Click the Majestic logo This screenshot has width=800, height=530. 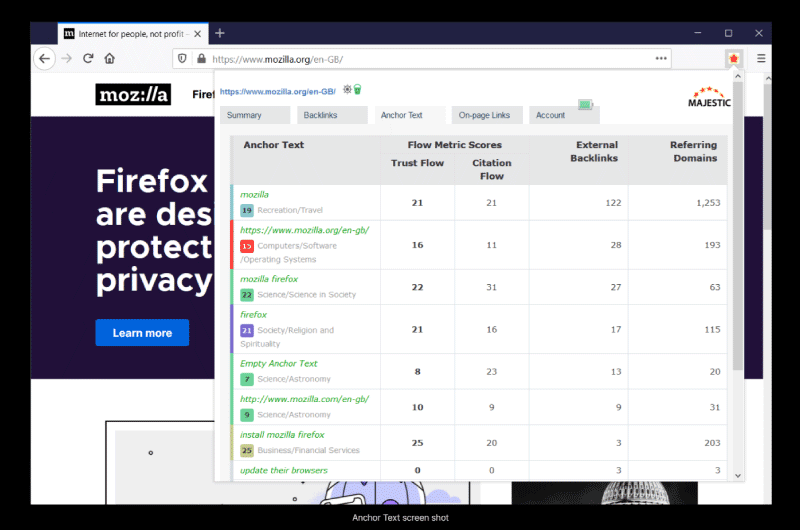[x=709, y=97]
